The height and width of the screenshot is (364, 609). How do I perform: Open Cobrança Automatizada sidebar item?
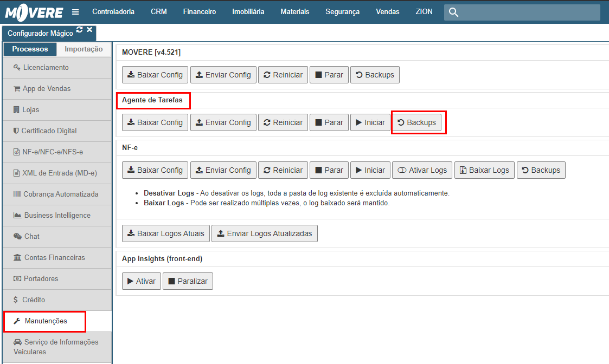coord(57,194)
